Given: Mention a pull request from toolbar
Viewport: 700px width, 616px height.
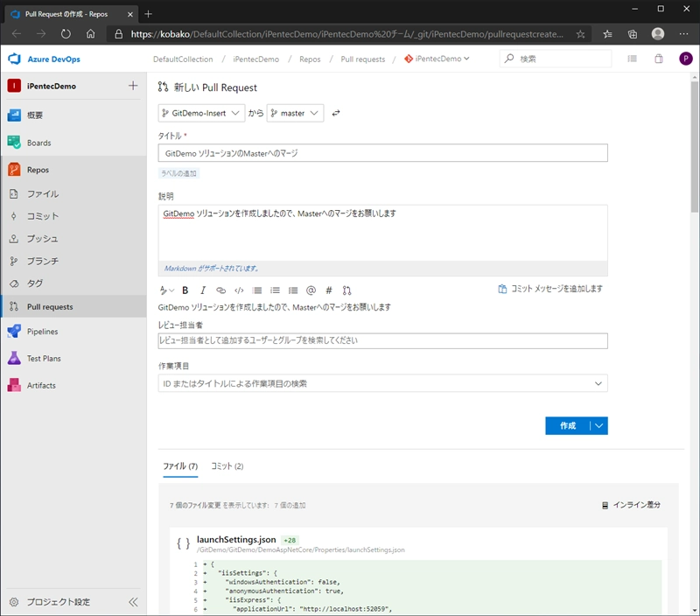Looking at the screenshot, I should click(x=346, y=290).
